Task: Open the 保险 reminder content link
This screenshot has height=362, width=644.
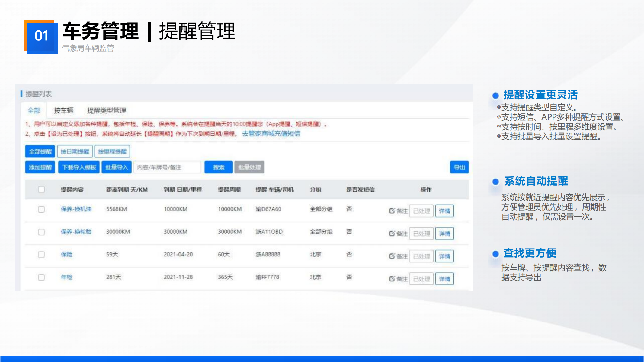Action: [x=66, y=254]
